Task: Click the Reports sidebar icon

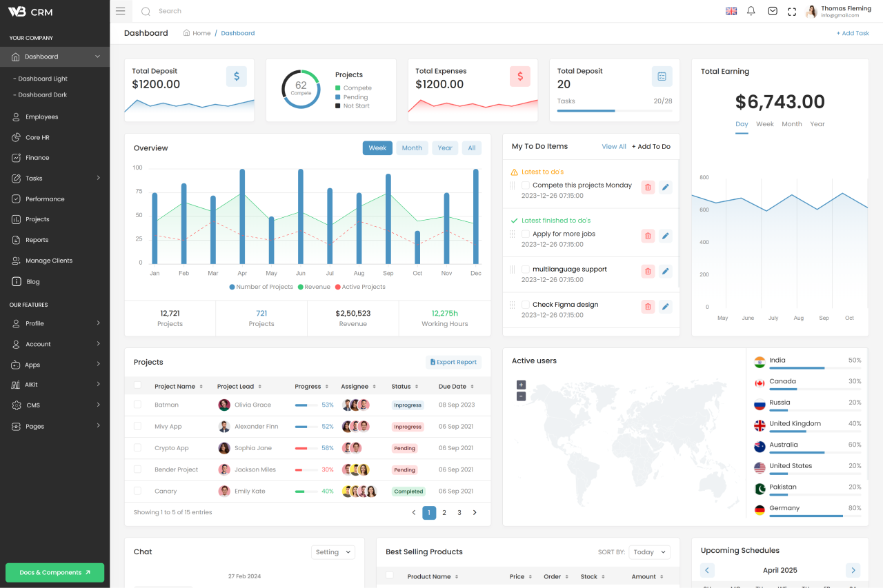Action: pyautogui.click(x=16, y=240)
